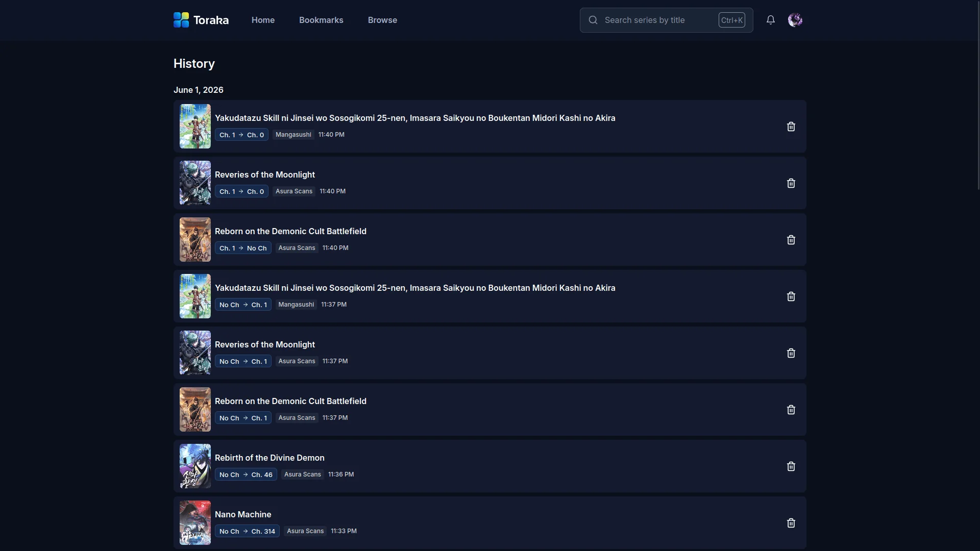Click the Ch. 1 → No Ch badge
The width and height of the screenshot is (980, 551).
click(243, 248)
